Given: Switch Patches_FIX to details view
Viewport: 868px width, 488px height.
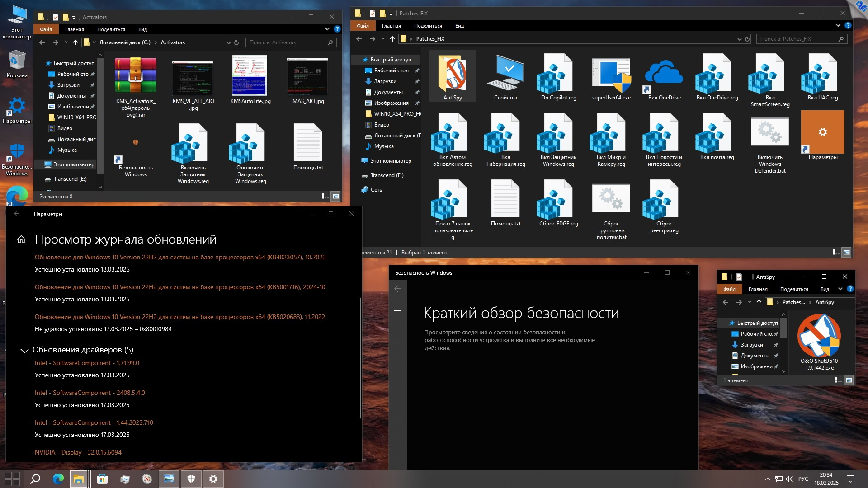Looking at the screenshot, I should click(x=836, y=252).
